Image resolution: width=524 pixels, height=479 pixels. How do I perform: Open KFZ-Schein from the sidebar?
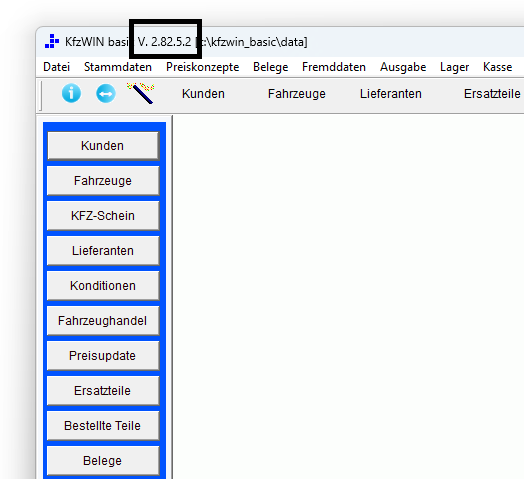pos(103,216)
